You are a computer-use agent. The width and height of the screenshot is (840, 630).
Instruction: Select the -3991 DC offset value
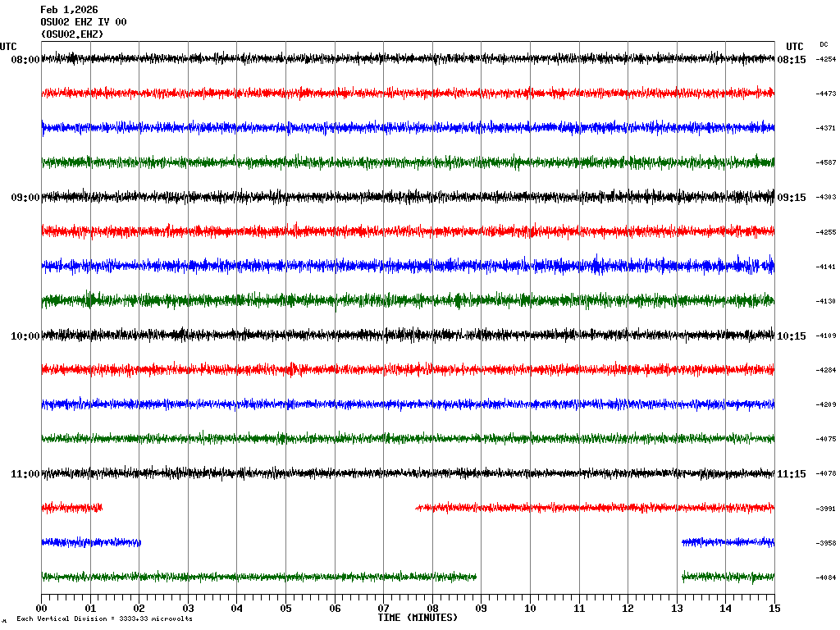coord(825,509)
